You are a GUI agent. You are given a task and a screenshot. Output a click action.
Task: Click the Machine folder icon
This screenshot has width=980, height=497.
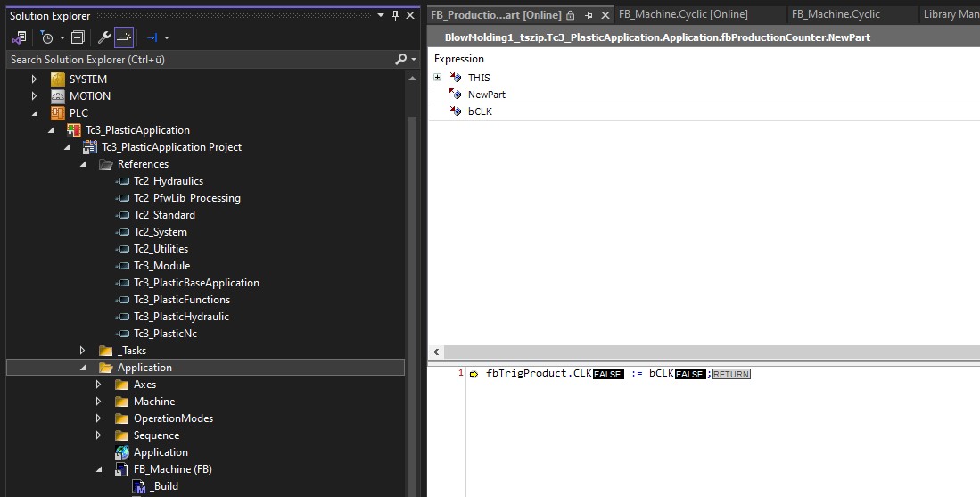click(122, 402)
